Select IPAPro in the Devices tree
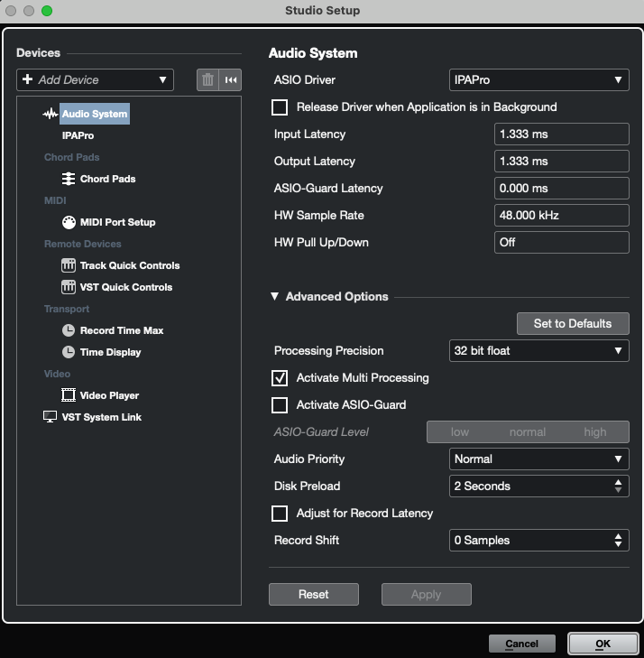Image resolution: width=644 pixels, height=658 pixels. [x=78, y=135]
